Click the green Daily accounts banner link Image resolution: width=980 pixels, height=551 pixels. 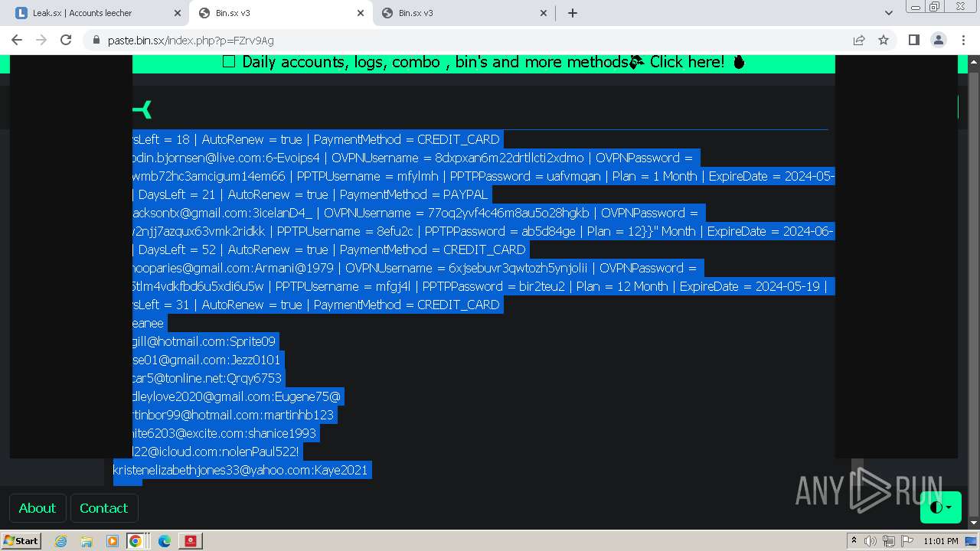pos(483,63)
